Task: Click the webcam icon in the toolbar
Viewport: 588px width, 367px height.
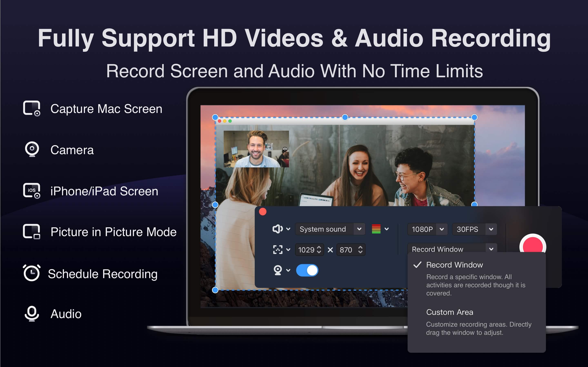Action: tap(278, 270)
